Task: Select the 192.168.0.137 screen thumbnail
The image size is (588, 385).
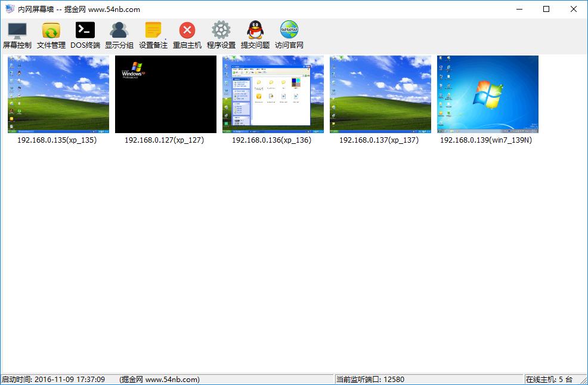Action: [380, 94]
